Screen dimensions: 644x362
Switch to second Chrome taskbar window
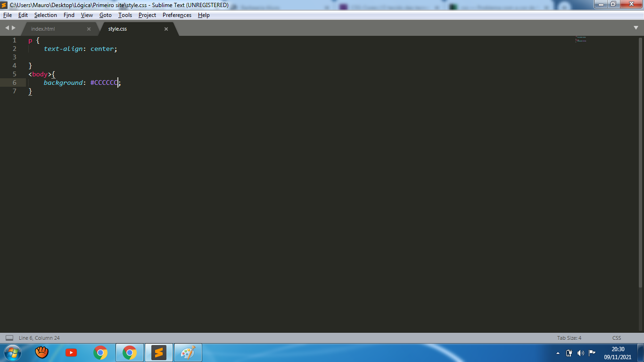pos(130,353)
